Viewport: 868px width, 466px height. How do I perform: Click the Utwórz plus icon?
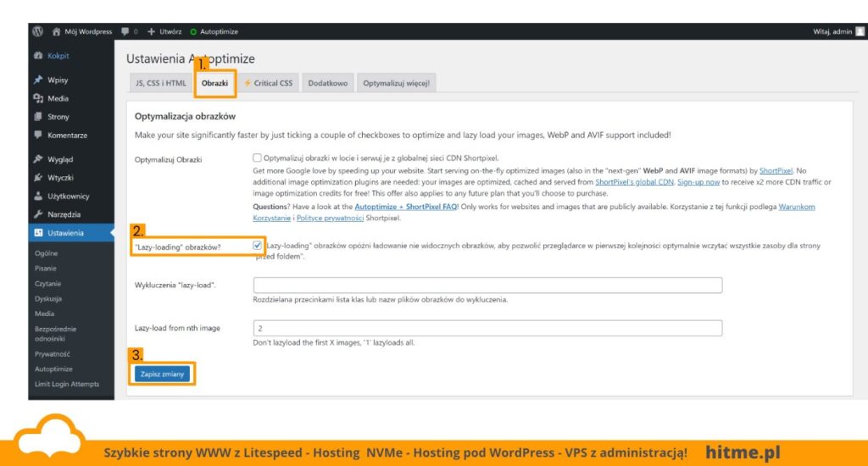click(x=151, y=31)
